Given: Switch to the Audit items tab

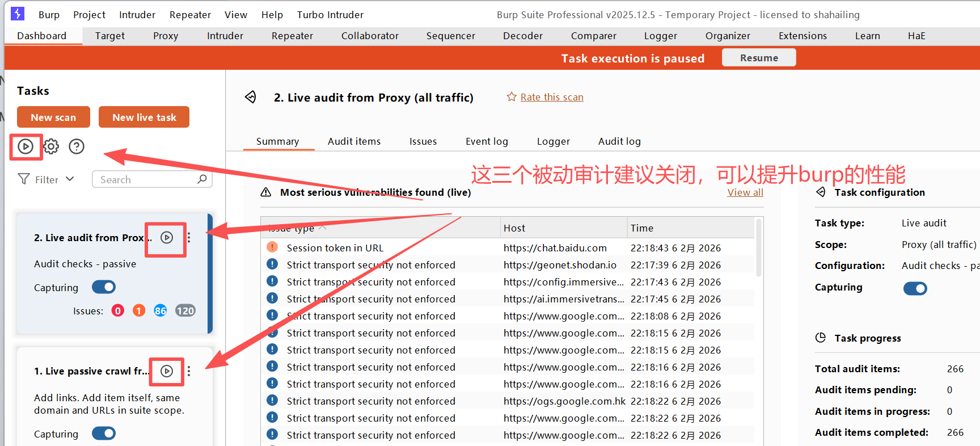Looking at the screenshot, I should click(354, 141).
